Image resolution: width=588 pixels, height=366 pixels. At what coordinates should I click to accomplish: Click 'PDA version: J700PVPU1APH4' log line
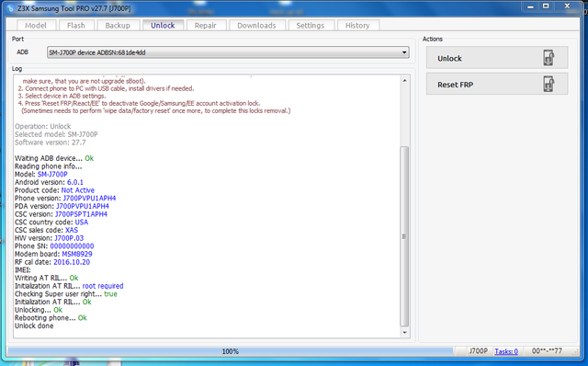point(62,206)
